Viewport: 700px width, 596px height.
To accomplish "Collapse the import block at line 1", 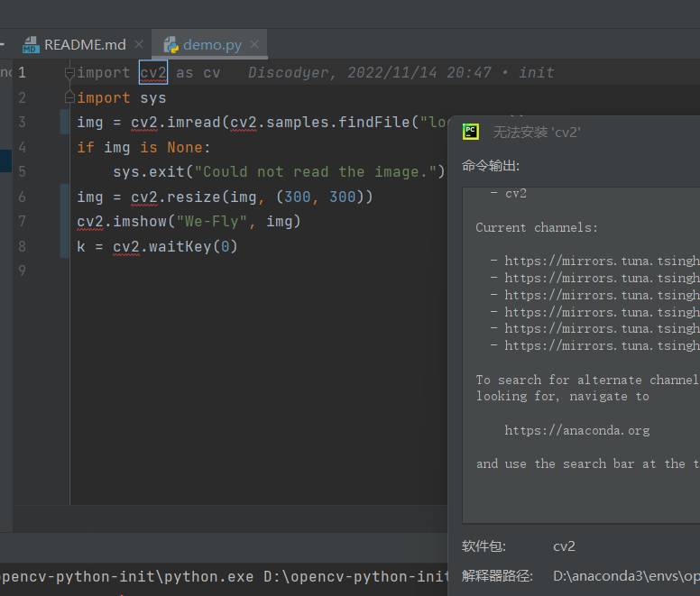I will coord(69,73).
